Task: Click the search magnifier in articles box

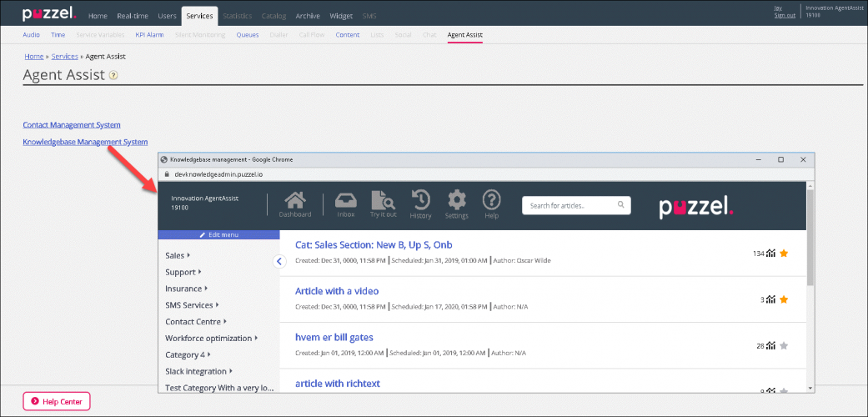Action: 621,205
